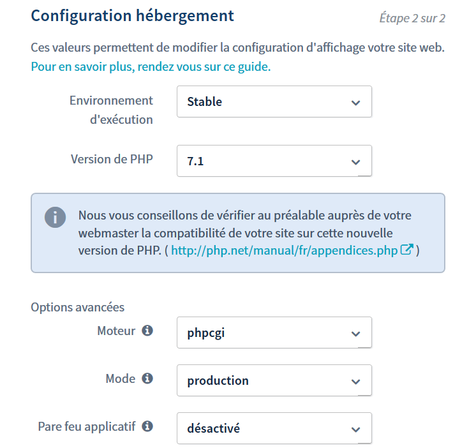Click external link icon after php.net URL
The width and height of the screenshot is (476, 448).
[406, 250]
